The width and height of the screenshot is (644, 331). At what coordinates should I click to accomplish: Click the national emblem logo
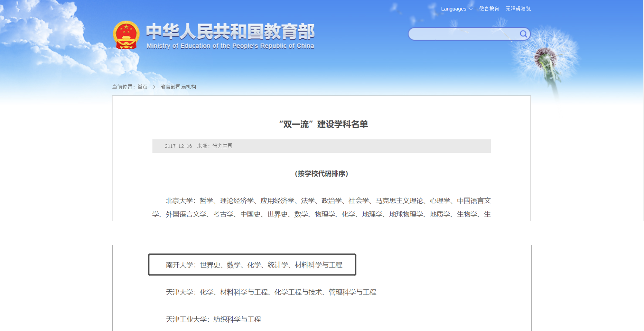point(126,35)
